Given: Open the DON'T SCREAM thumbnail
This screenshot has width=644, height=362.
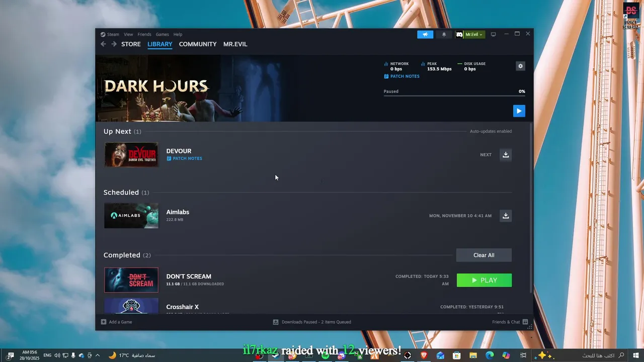Looking at the screenshot, I should pos(131,280).
